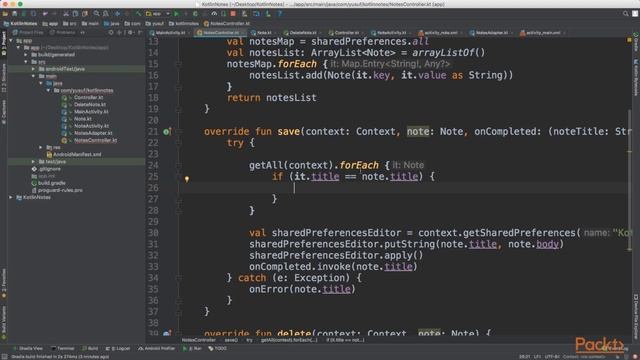
Task: Click the Project panel settings gear icon
Action: [x=130, y=32]
